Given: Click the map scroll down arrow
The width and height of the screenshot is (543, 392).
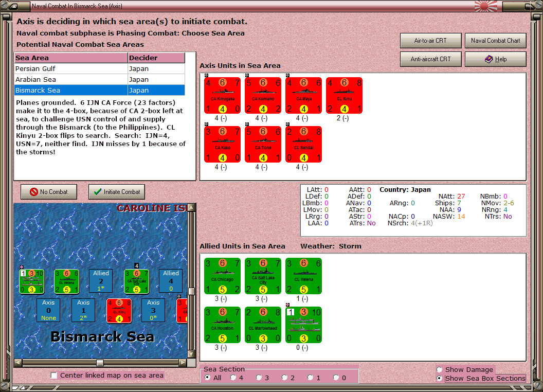Looking at the screenshot, I should pyautogui.click(x=191, y=354).
